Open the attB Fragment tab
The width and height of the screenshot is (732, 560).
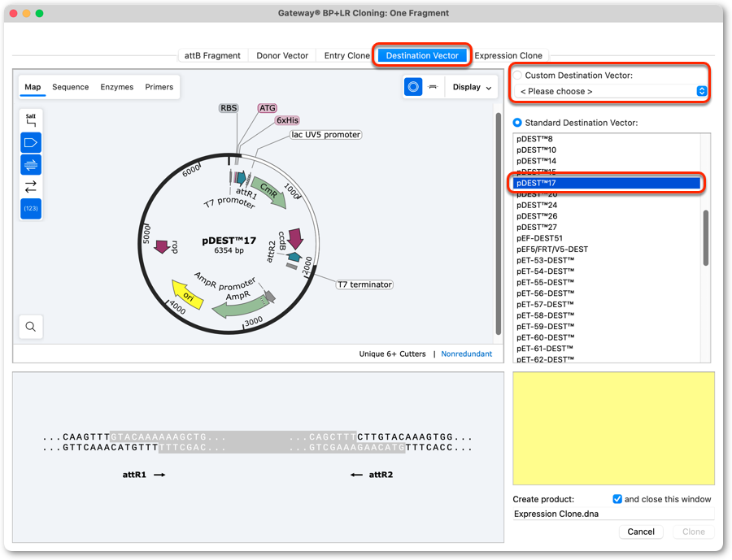coord(212,55)
